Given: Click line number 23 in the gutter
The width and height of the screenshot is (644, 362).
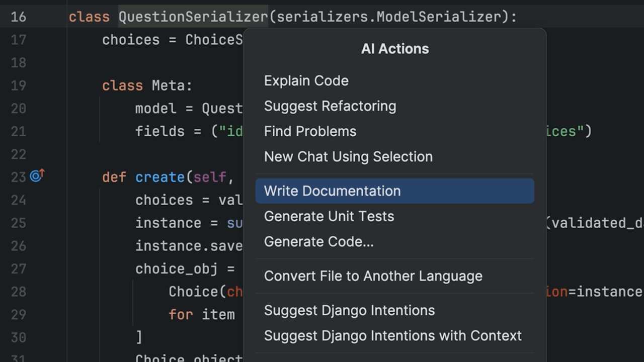Looking at the screenshot, I should [x=18, y=176].
